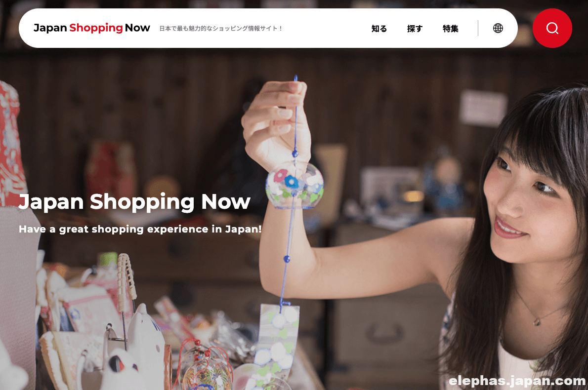Screen dimensions: 588x390
Task: Click the hand holding the blue string
Action: tap(277, 120)
